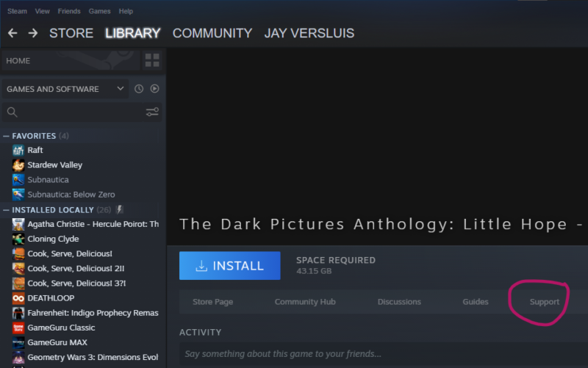Screen dimensions: 588x368
Task: Click the library search input field
Action: (81, 112)
